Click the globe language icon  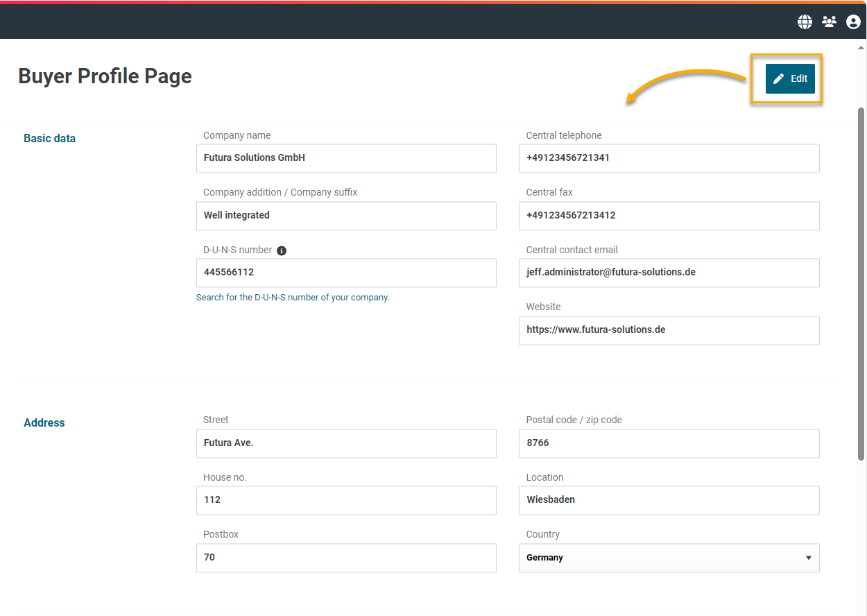(x=805, y=22)
